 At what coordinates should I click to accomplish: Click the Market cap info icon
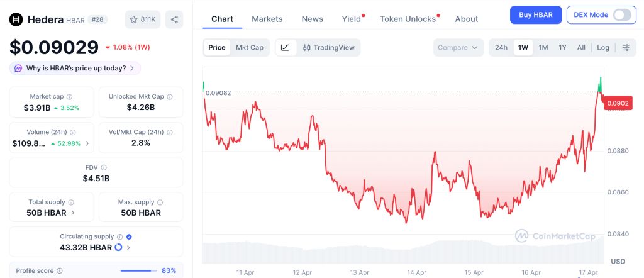click(69, 97)
